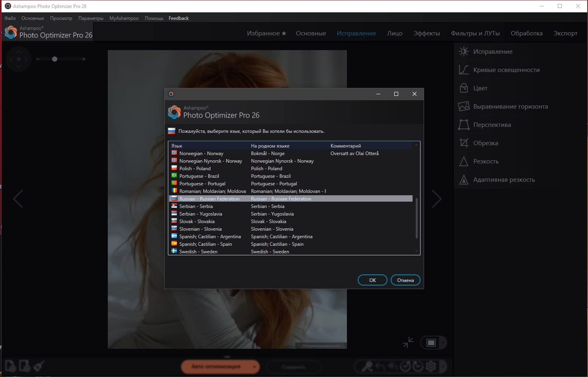Choose the Обрезка crop tool

pos(479,143)
